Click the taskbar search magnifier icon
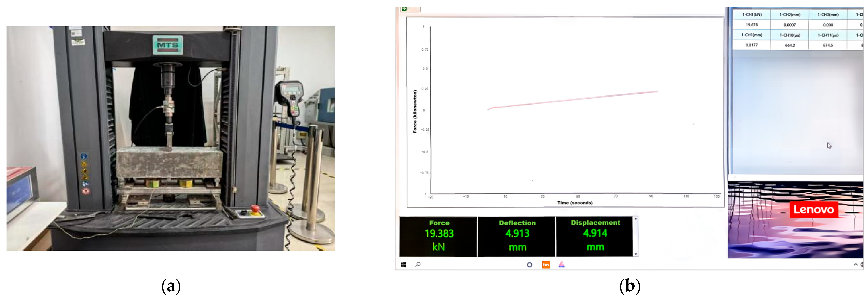The image size is (868, 300). click(x=418, y=265)
